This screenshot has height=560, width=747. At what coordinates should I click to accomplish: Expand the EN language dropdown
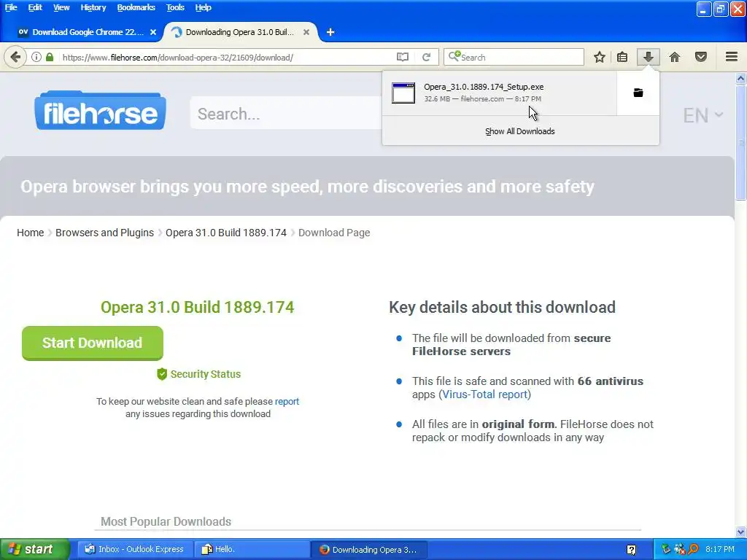click(x=703, y=115)
